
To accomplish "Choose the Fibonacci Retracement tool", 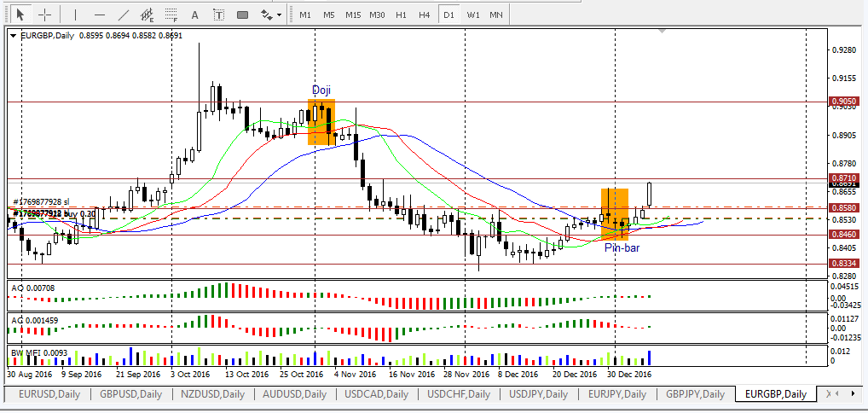I will [x=171, y=15].
